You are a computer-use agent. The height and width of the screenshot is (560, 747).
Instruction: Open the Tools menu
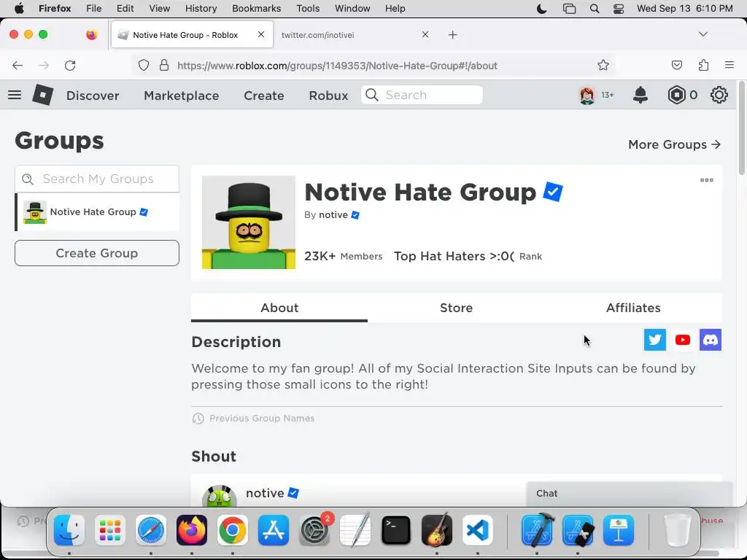(308, 8)
